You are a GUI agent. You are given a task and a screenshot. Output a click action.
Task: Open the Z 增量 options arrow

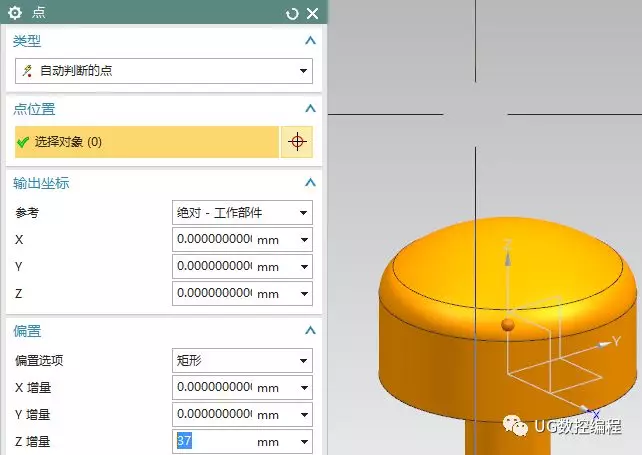click(304, 441)
